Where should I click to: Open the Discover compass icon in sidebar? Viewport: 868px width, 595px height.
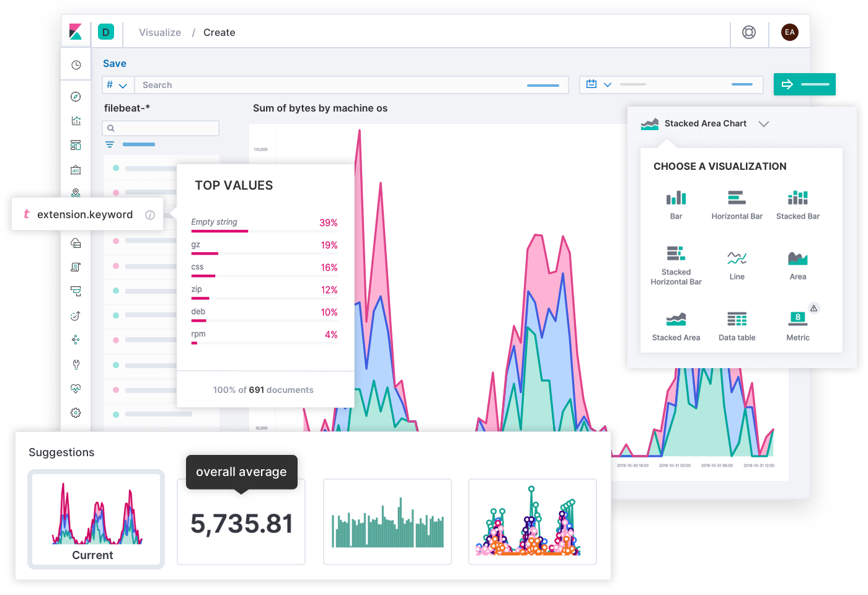coord(76,97)
